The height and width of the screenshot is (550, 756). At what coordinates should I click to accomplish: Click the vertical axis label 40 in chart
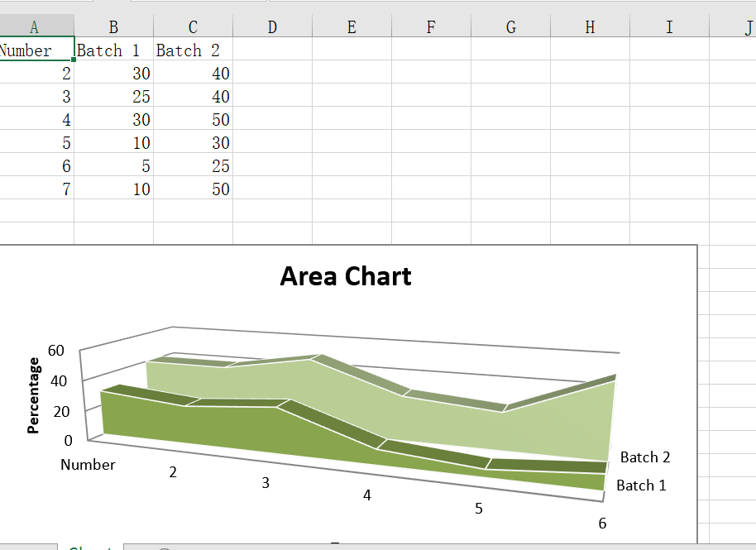59,381
